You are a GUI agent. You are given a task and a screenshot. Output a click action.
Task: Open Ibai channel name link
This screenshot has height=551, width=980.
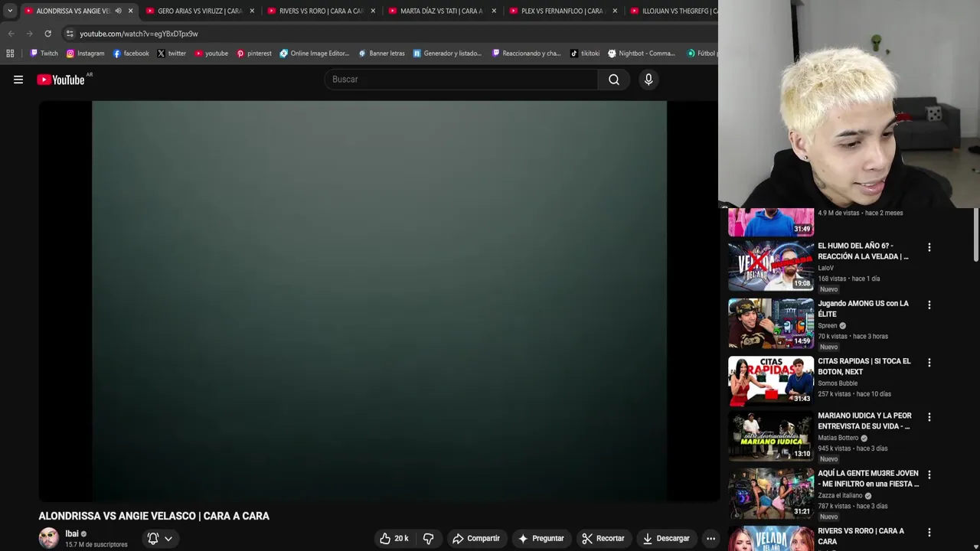72,533
